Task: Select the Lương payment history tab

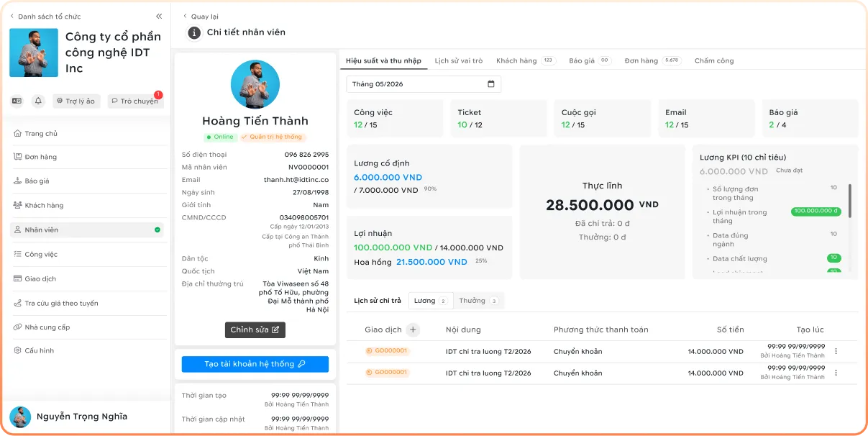Action: pyautogui.click(x=431, y=301)
